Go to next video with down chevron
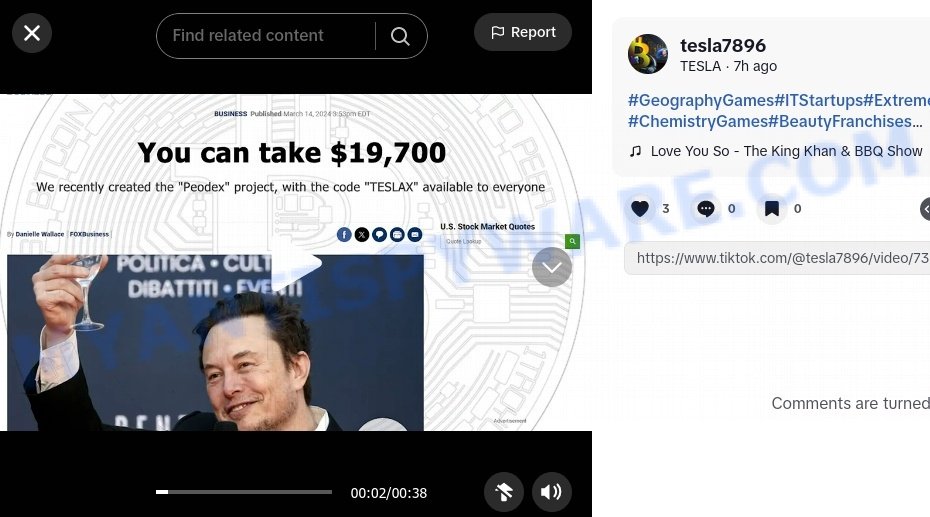 tap(552, 267)
